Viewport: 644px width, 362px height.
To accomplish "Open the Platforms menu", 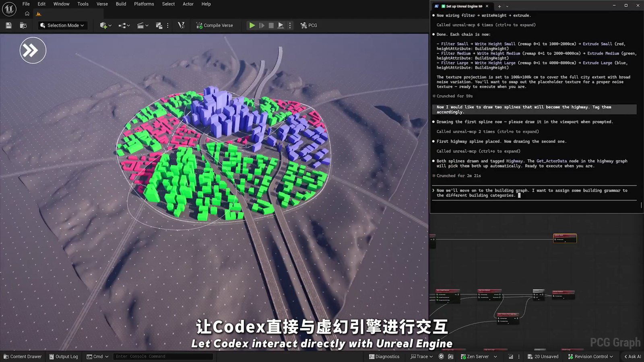I will pyautogui.click(x=144, y=4).
